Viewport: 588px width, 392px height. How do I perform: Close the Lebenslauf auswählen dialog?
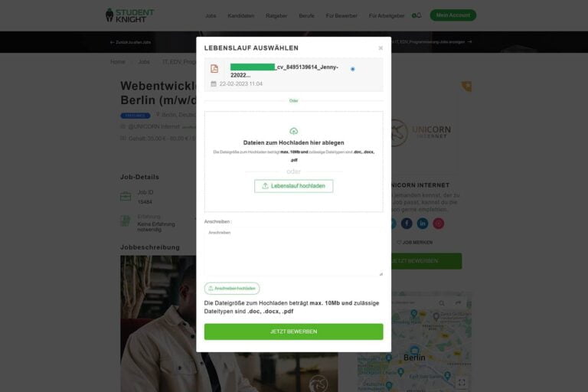[381, 48]
